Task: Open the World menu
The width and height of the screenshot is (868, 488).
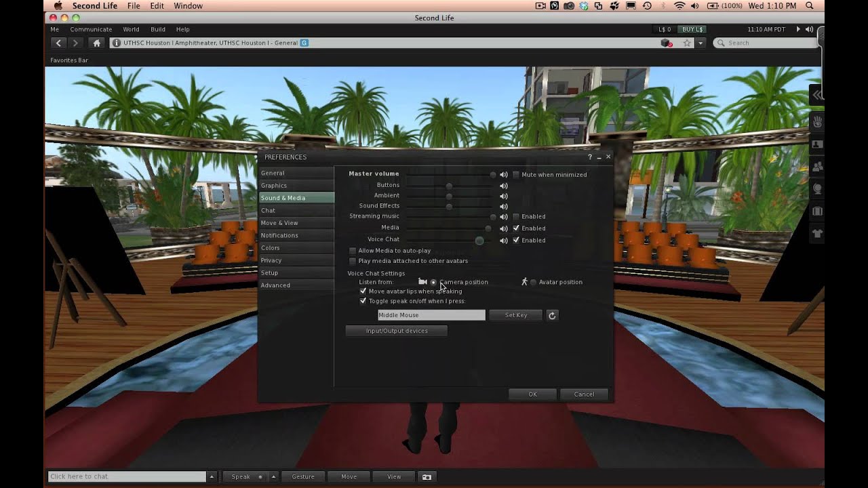Action: coord(131,29)
